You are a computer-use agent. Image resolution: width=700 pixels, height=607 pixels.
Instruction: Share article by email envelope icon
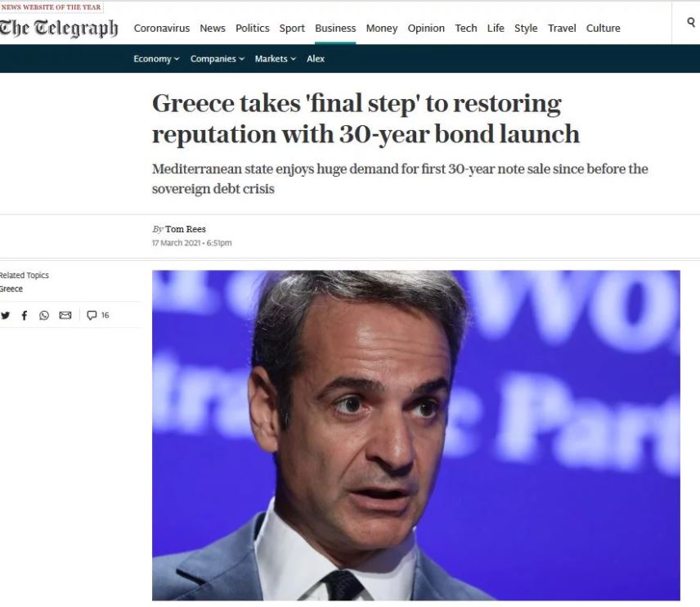[x=65, y=316]
